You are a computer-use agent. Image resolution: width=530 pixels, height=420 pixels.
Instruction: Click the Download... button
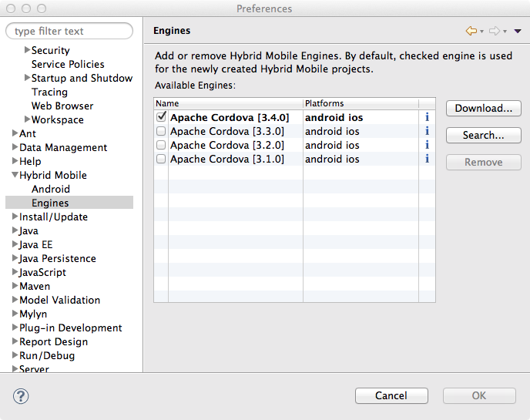click(x=483, y=109)
